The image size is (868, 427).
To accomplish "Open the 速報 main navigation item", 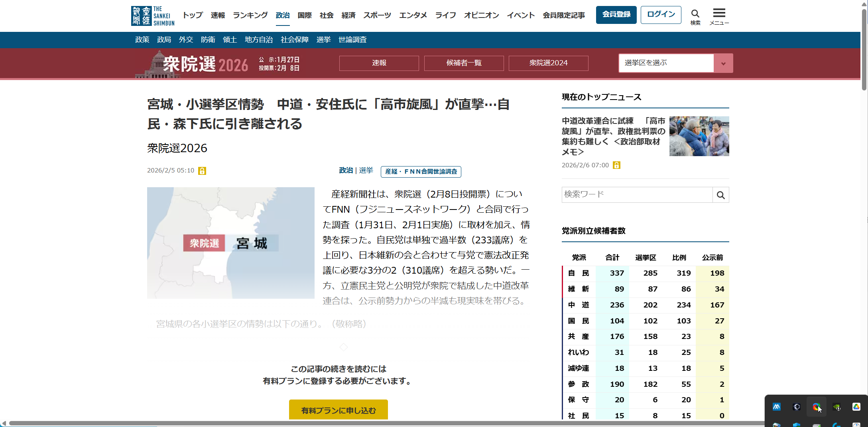I will tap(218, 15).
